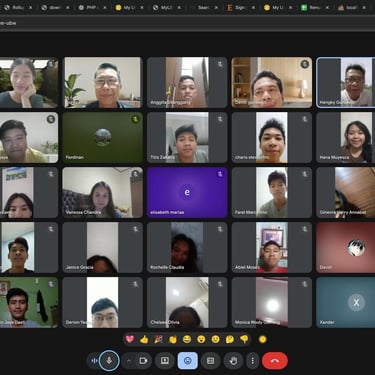Click the 'Vanessa Chandra' name label
The width and height of the screenshot is (375, 375).
83,212
